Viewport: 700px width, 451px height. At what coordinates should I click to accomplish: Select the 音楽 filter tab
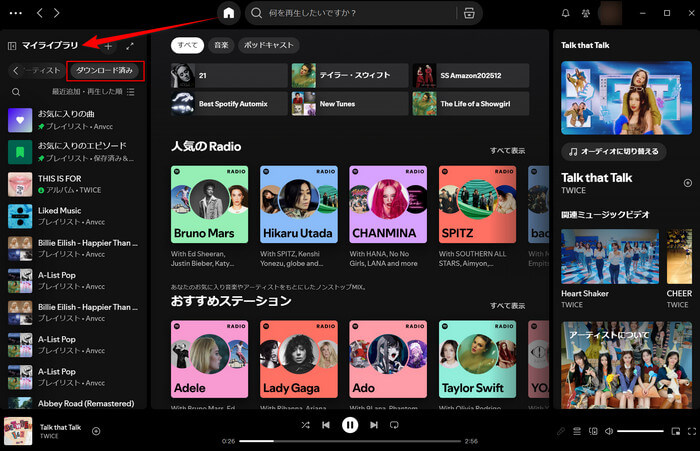(221, 45)
